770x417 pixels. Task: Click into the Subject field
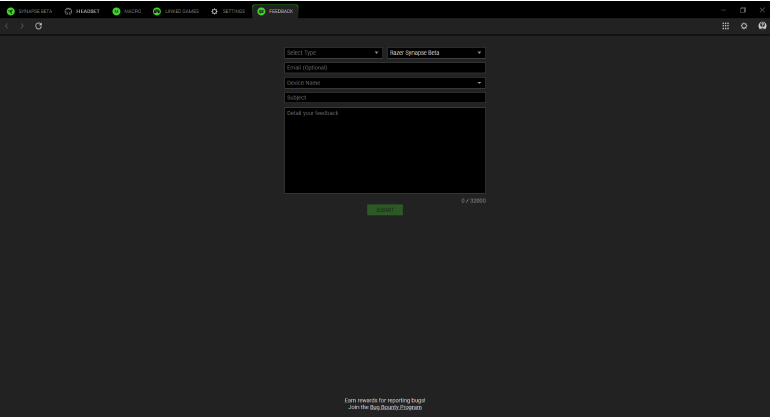(385, 98)
